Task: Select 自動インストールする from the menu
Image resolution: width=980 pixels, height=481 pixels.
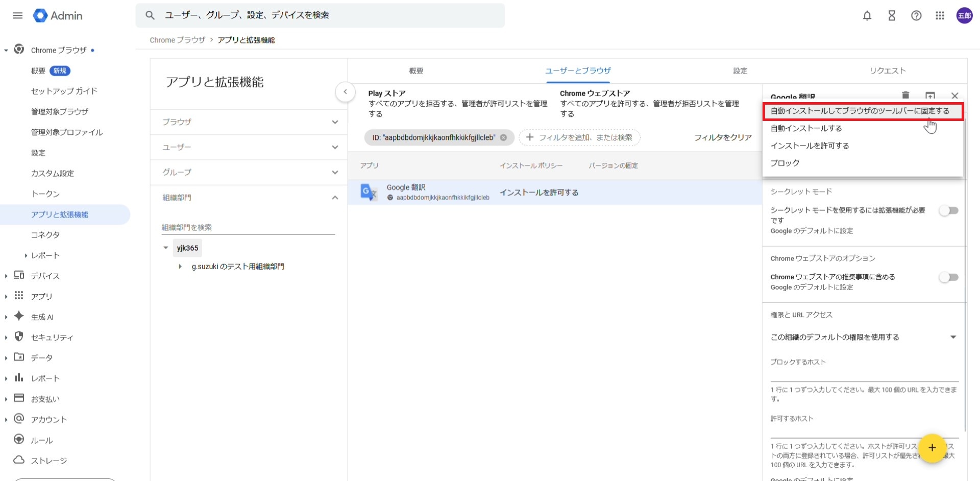Action: point(806,128)
